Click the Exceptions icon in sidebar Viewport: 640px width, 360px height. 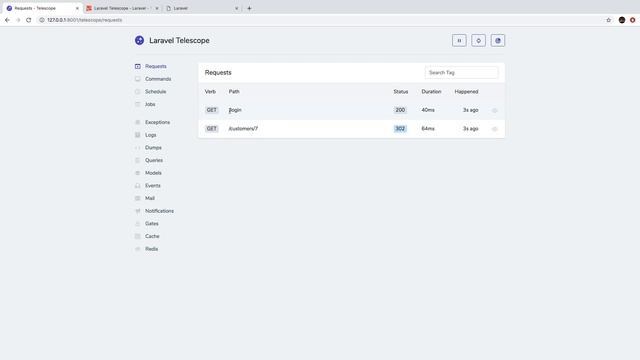coord(138,122)
